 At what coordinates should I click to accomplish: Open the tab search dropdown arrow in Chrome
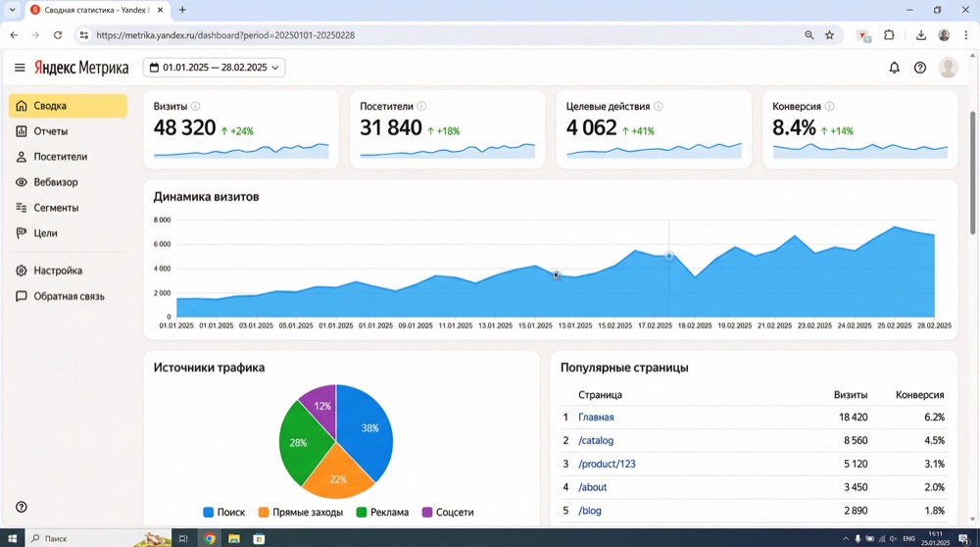(12, 10)
